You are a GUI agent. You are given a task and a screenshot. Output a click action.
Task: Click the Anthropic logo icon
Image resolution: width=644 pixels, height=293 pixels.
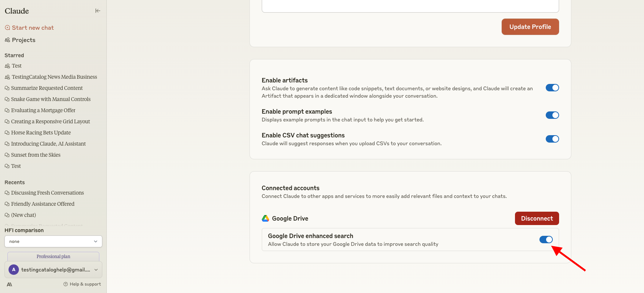point(10,284)
